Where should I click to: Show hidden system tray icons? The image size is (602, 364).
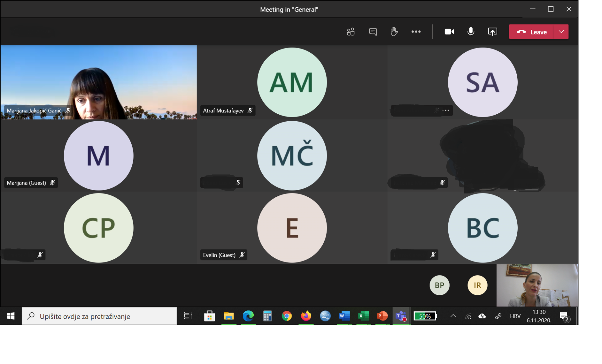tap(453, 316)
